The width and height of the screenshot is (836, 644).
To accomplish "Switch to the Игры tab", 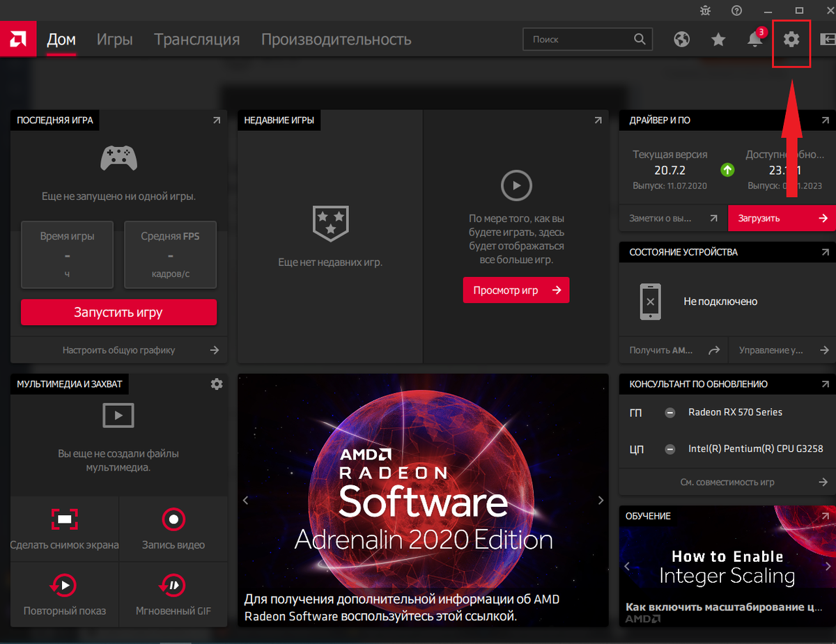I will tap(114, 40).
